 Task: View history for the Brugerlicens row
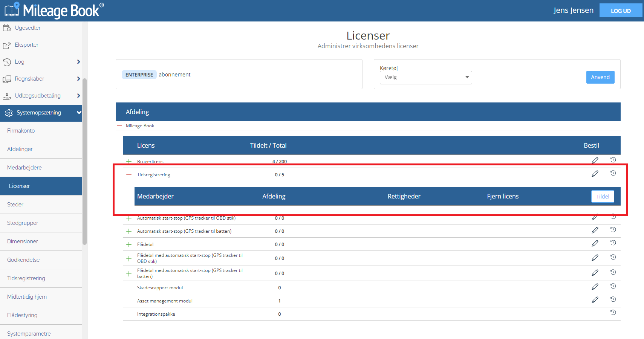click(x=613, y=160)
